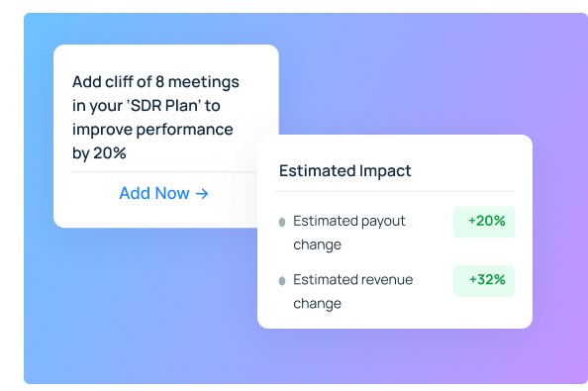The image size is (588, 391).
Task: Click the gray bullet beside Estimated revenue change
Action: (x=282, y=281)
